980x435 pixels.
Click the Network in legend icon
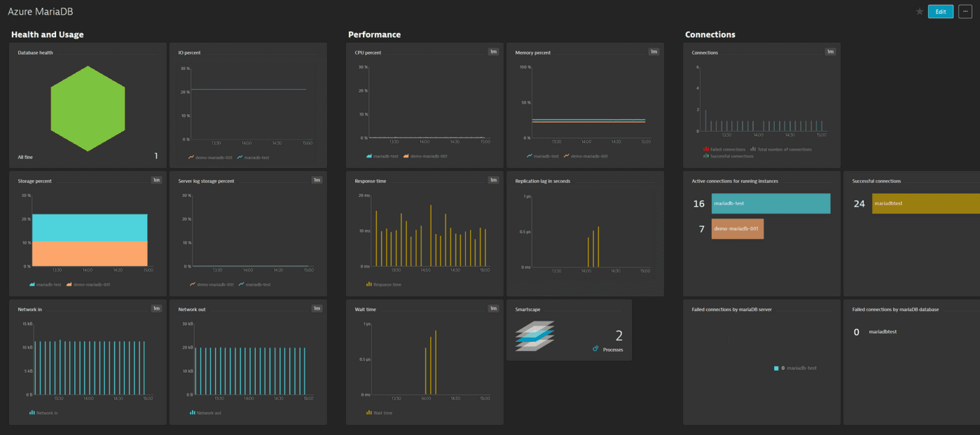coord(32,413)
